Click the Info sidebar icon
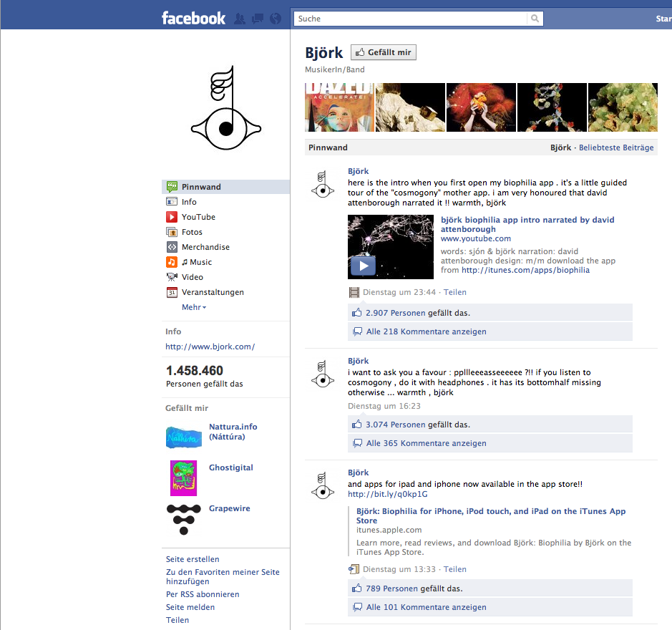The width and height of the screenshot is (672, 630). click(x=172, y=202)
